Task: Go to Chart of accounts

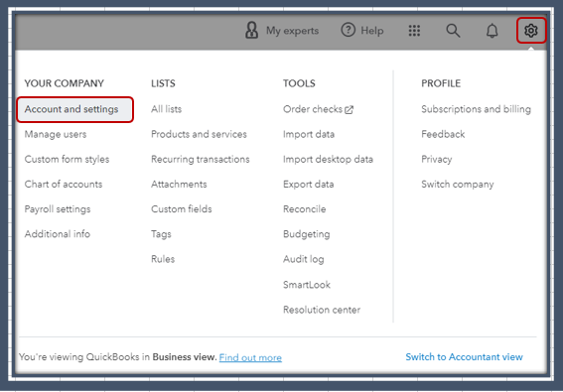Action: tap(64, 185)
